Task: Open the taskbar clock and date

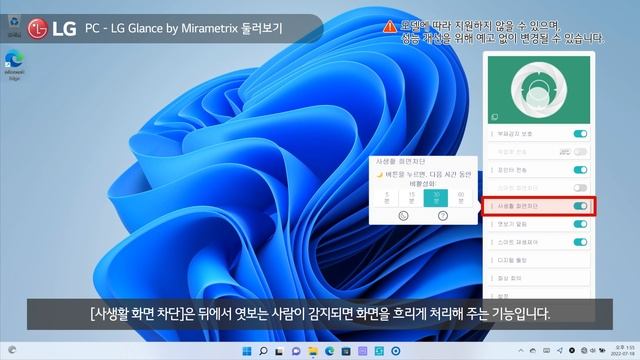Action: pos(623,351)
